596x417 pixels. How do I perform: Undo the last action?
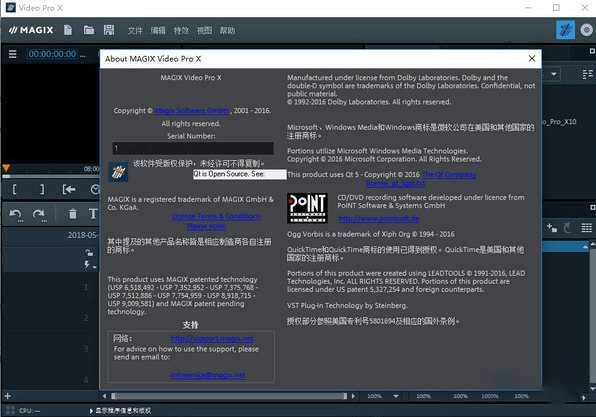point(15,215)
